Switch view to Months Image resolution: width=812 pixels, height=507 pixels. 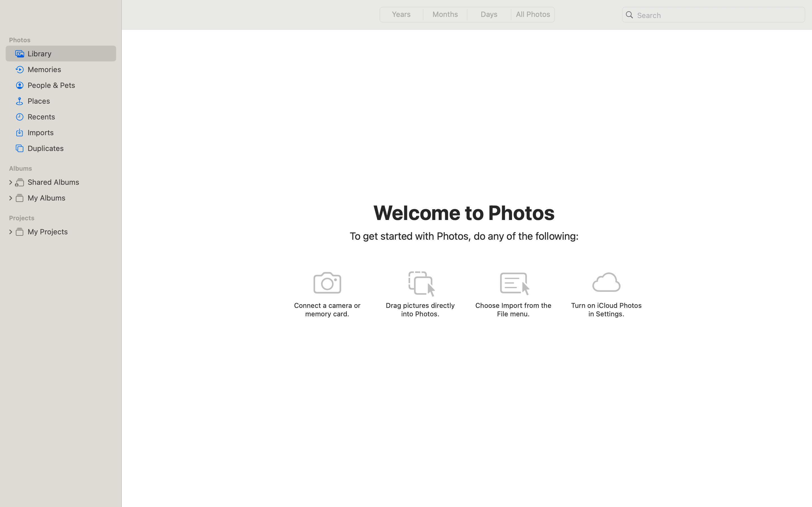pos(445,14)
